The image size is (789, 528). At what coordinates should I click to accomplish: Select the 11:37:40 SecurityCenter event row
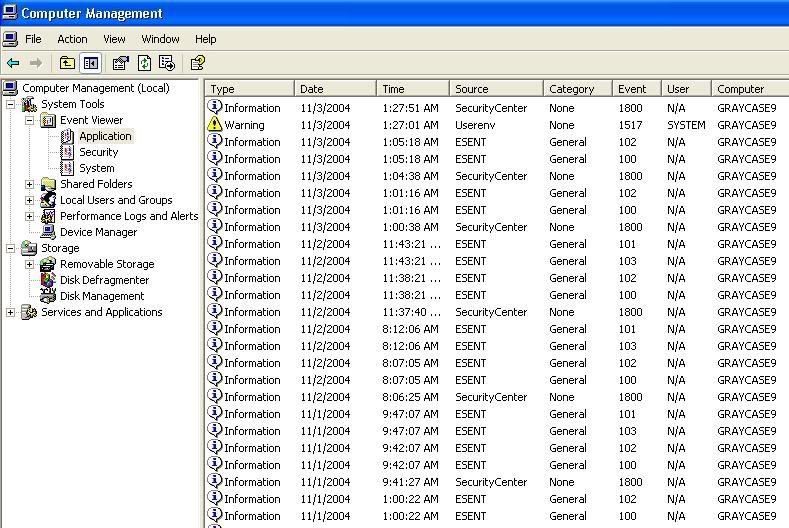point(497,312)
